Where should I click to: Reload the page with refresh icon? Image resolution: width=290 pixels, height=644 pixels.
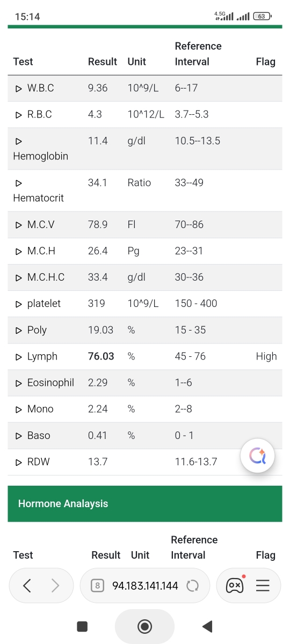click(192, 586)
